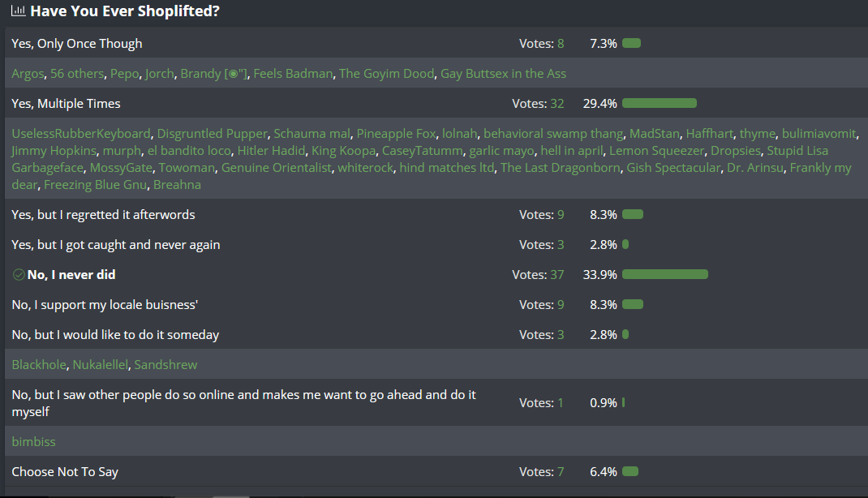Open bimbiss user profile link
Viewport: 868px width, 498px height.
click(34, 441)
